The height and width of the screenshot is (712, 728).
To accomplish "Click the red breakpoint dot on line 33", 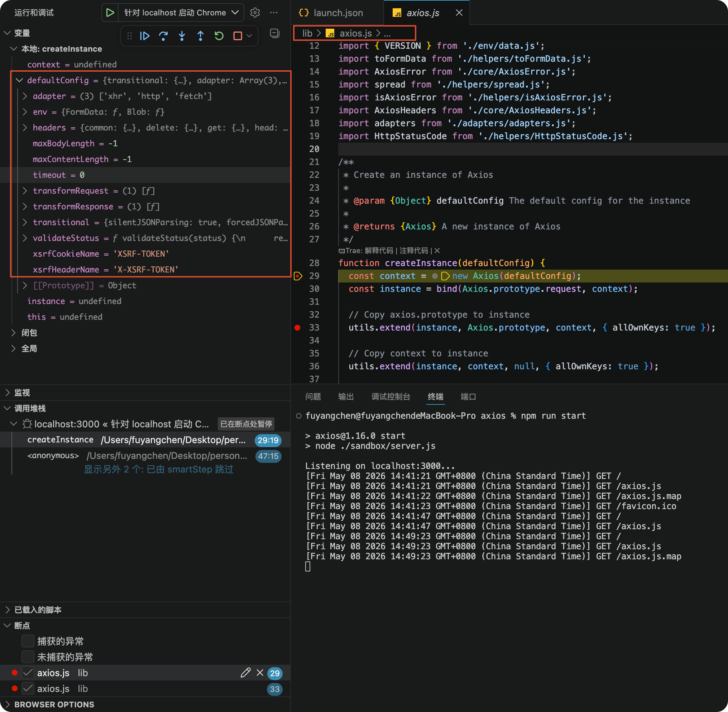I will 297,328.
